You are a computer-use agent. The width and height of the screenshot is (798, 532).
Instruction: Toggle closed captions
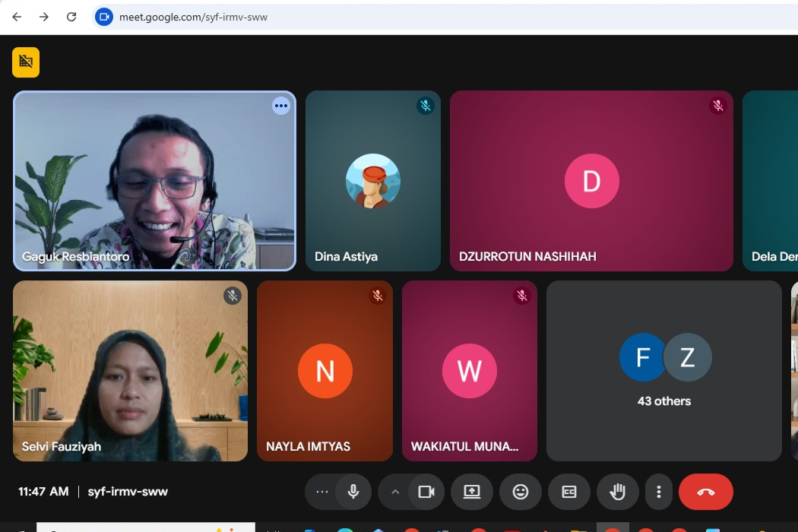[569, 492]
